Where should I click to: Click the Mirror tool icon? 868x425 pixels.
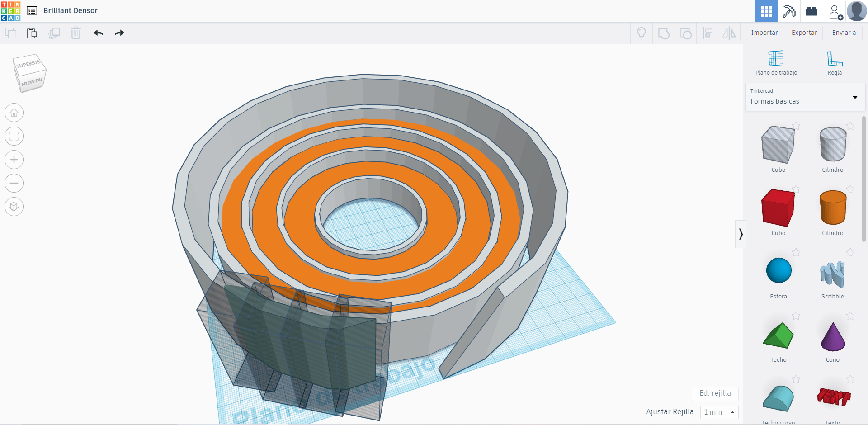[729, 33]
